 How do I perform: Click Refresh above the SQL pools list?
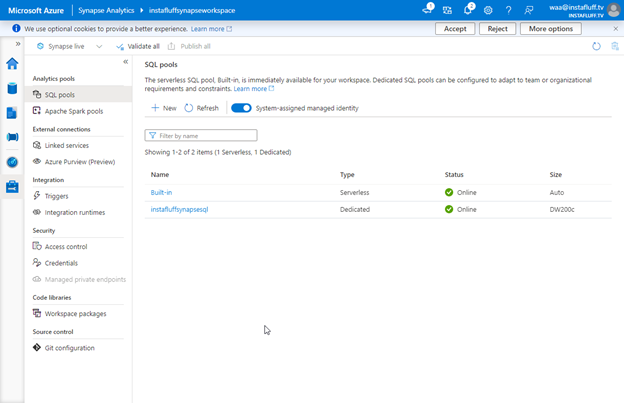pos(201,108)
